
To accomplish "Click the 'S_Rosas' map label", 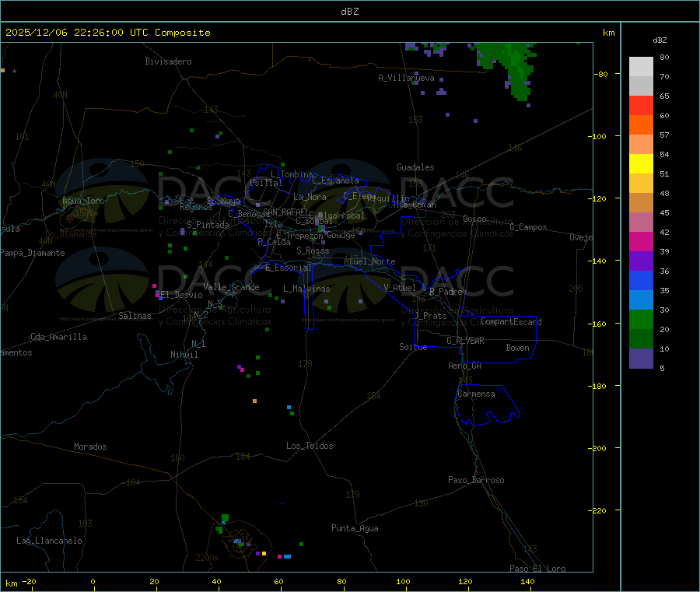I will click(x=313, y=250).
